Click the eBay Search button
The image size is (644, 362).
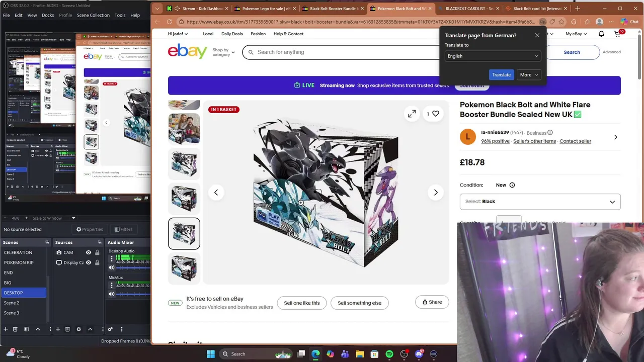pyautogui.click(x=572, y=52)
